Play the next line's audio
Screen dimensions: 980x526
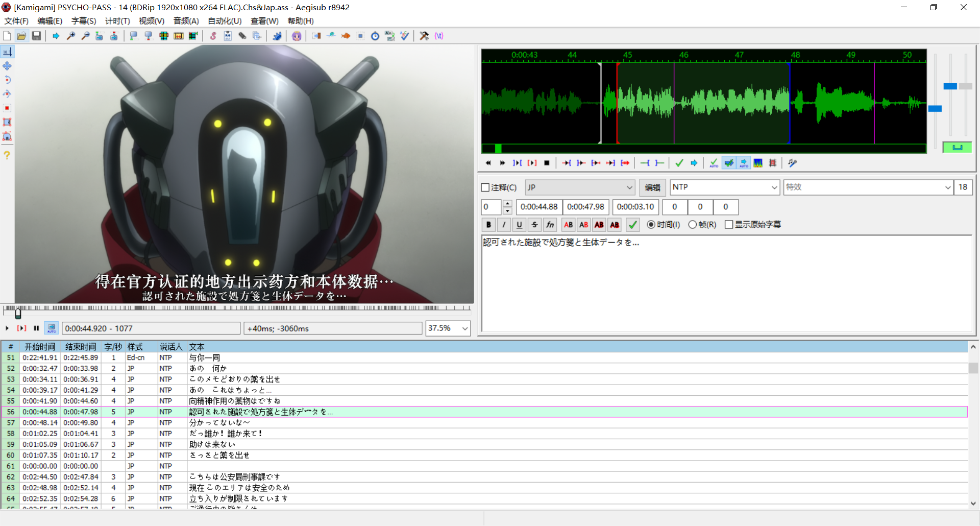[x=502, y=163]
